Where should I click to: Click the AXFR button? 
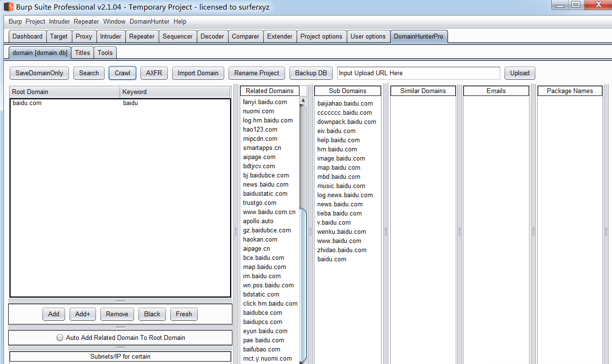pos(154,73)
